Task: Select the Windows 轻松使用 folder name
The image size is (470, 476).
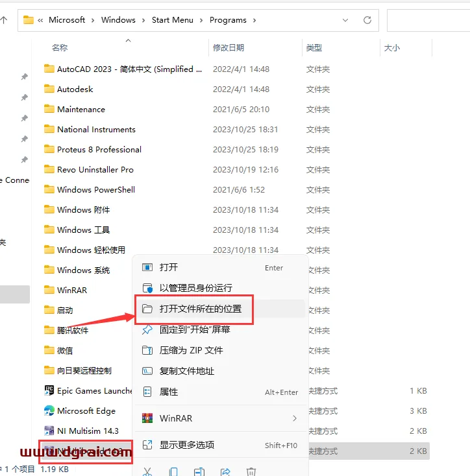Action: pos(91,250)
